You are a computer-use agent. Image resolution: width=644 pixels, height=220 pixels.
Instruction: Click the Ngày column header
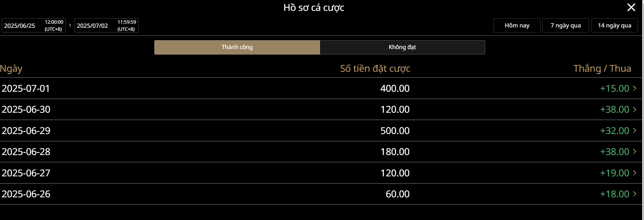11,69
